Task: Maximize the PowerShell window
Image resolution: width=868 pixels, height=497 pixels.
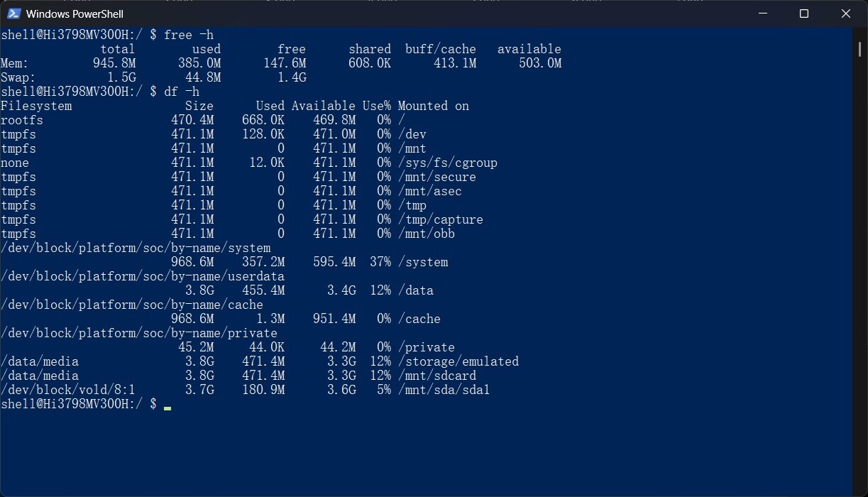Action: click(804, 13)
